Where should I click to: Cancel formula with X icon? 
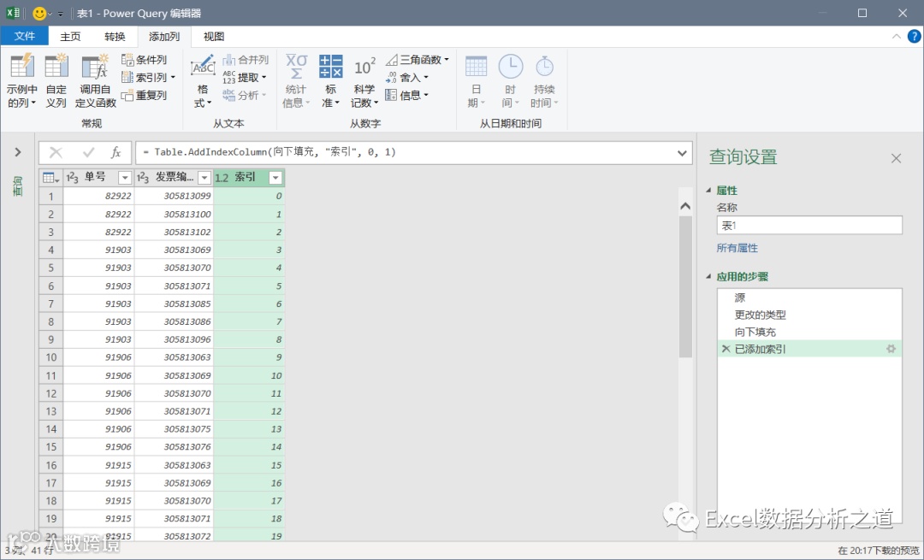click(56, 152)
